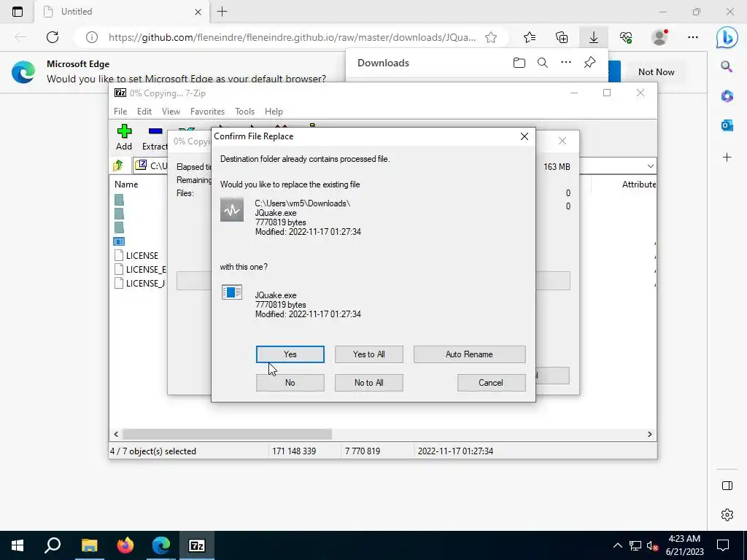Open the 7-Zip Favorites menu

pos(207,112)
